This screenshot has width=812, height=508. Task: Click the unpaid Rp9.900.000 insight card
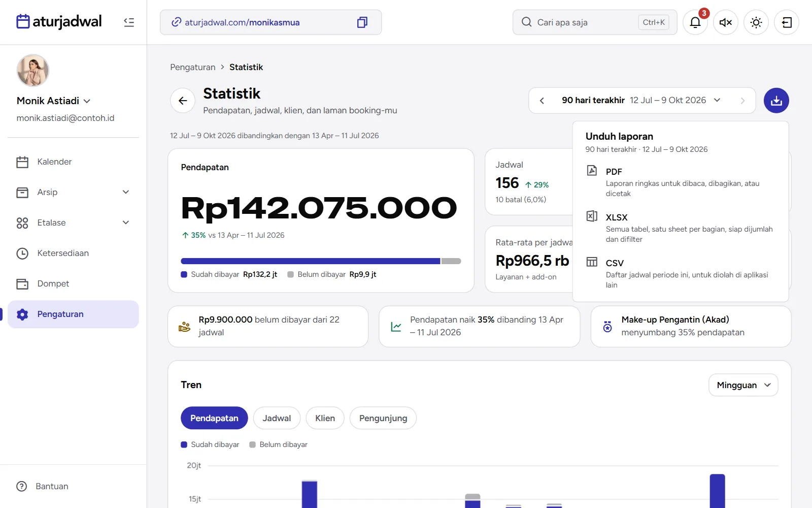click(268, 326)
